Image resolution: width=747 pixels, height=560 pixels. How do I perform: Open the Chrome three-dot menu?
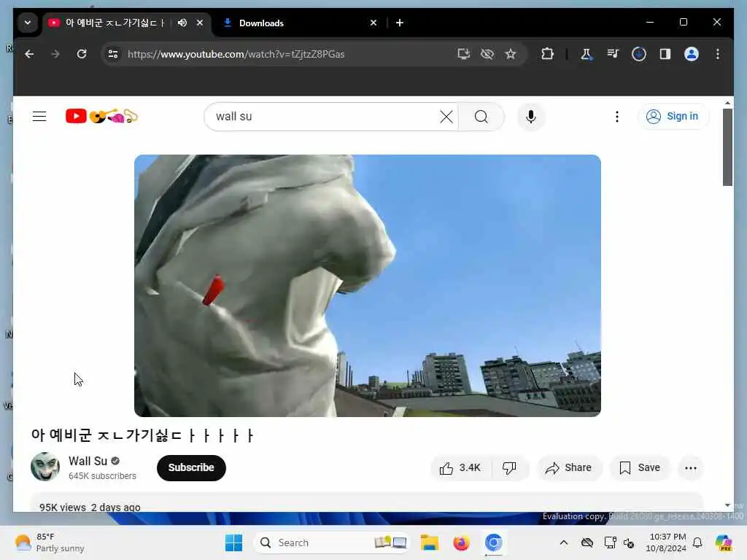click(718, 54)
